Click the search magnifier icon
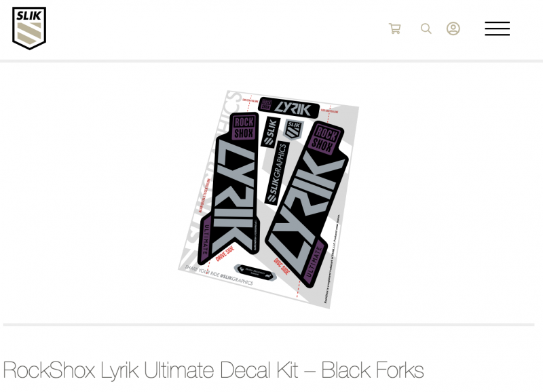The width and height of the screenshot is (543, 392). [426, 28]
